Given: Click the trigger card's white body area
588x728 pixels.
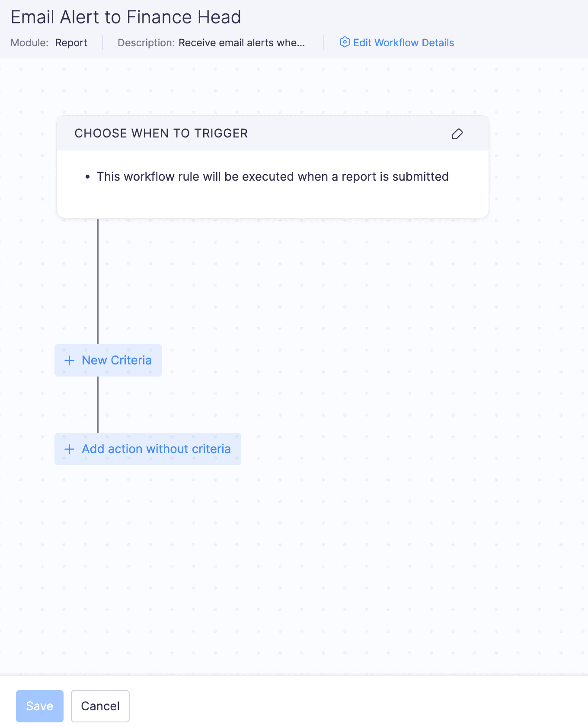Looking at the screenshot, I should [x=272, y=201].
